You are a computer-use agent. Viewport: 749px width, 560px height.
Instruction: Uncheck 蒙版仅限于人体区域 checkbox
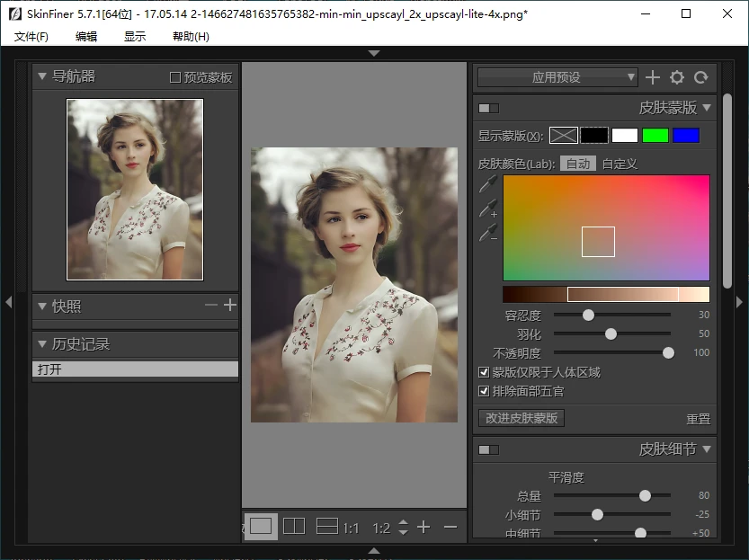[483, 371]
